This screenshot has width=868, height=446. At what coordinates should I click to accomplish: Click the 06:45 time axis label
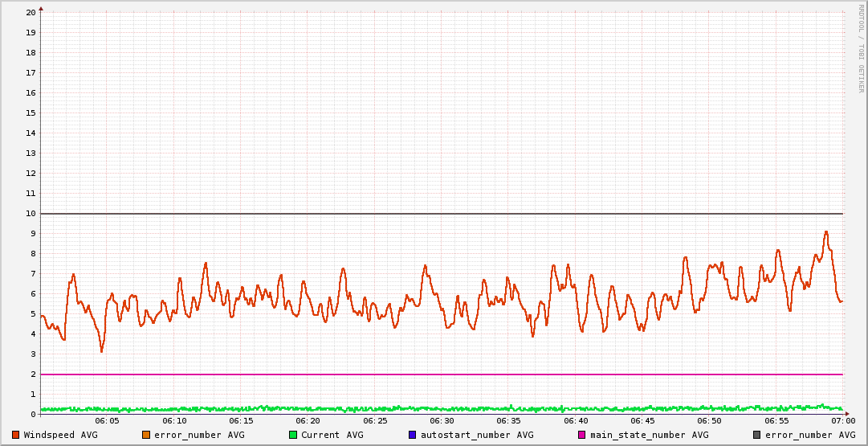pos(642,421)
